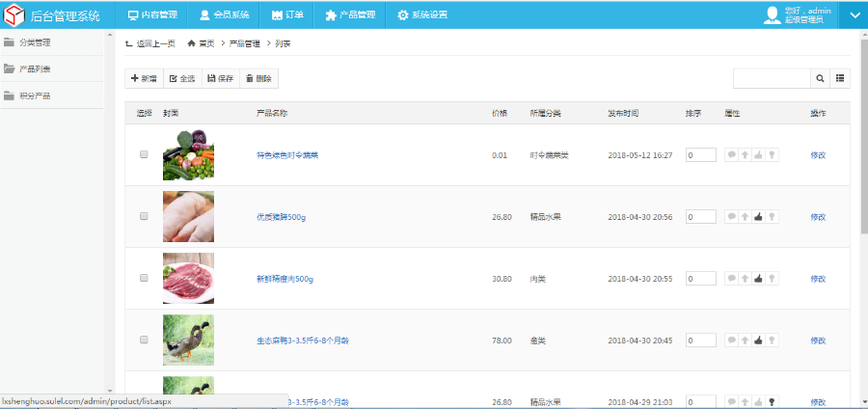868x409 pixels.
Task: Toggle lightbulb icon for 优质猪蹄500g
Action: click(772, 217)
